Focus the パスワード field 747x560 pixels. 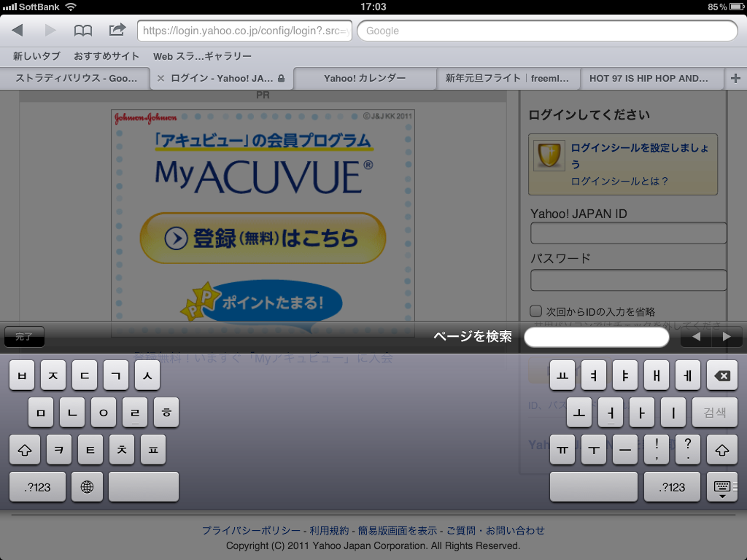(x=628, y=280)
